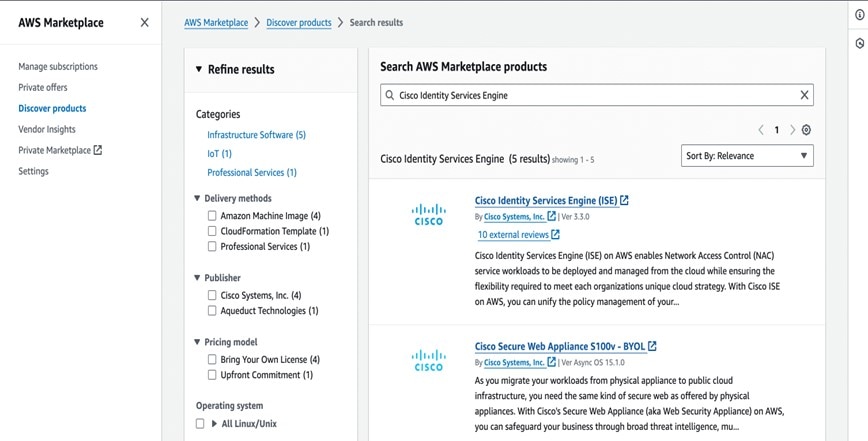This screenshot has width=868, height=441.
Task: Click Ver Async OS 15.1.0 text
Action: 593,362
